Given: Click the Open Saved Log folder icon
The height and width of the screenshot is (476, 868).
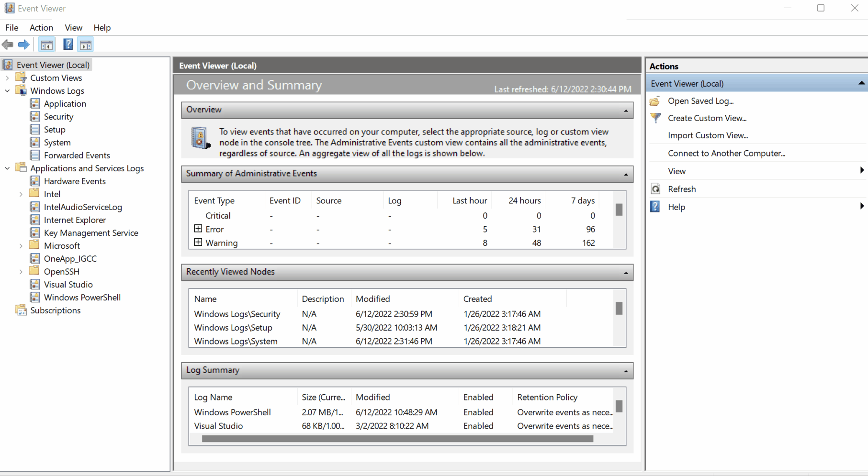Looking at the screenshot, I should [655, 101].
